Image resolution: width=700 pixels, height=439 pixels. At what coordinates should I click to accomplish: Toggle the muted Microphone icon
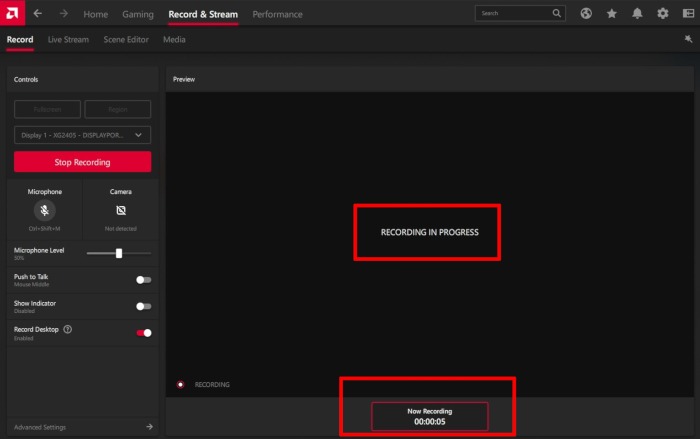click(x=45, y=210)
